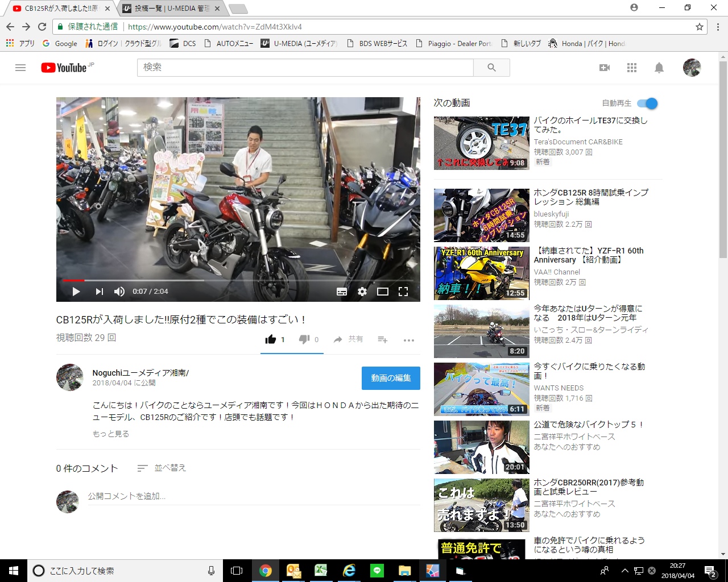
Task: Open the AUTOメニュー bookmark
Action: point(229,43)
